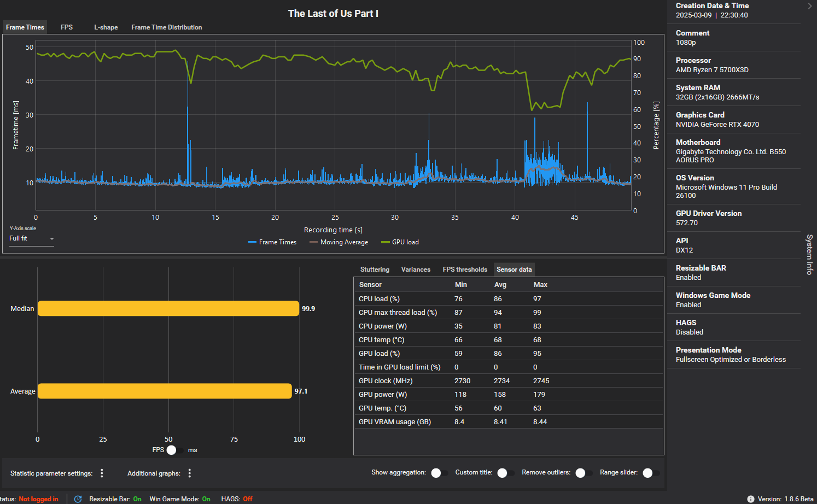Click GPU power avg value 158

click(x=500, y=395)
